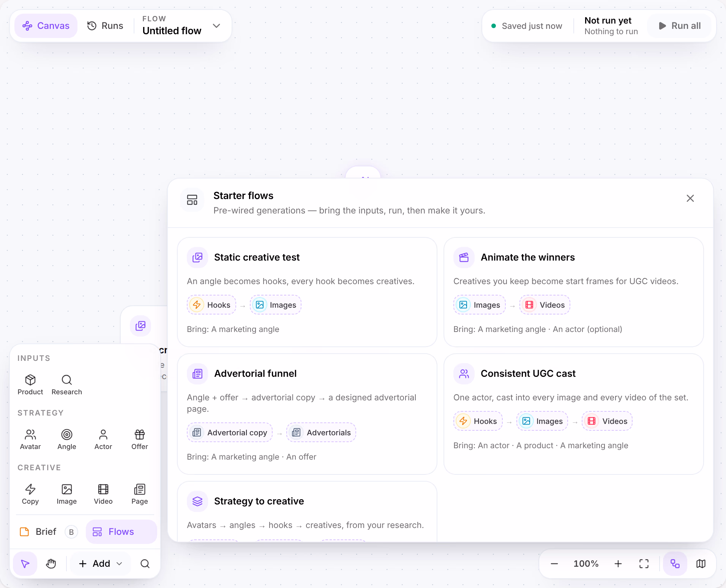Screen dimensions: 726x588
Task: Add an Actor strategy node
Action: 103,439
